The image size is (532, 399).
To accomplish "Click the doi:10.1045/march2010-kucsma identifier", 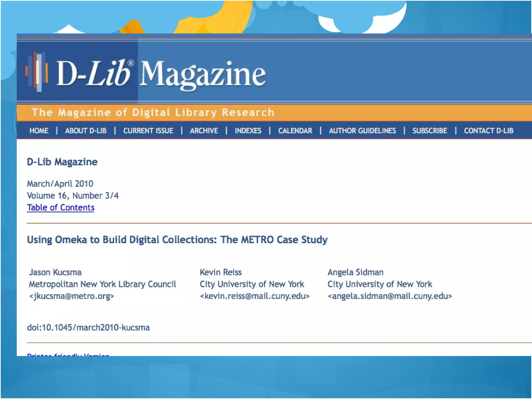I will (88, 328).
